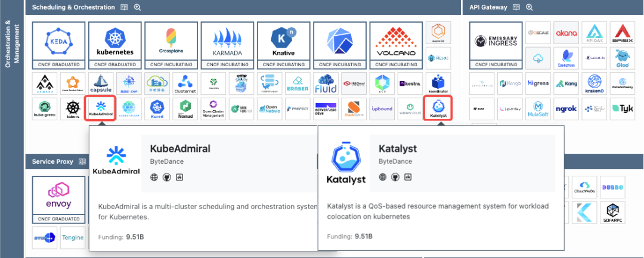
Task: Open the Apache Mesos tile
Action: coord(438,58)
